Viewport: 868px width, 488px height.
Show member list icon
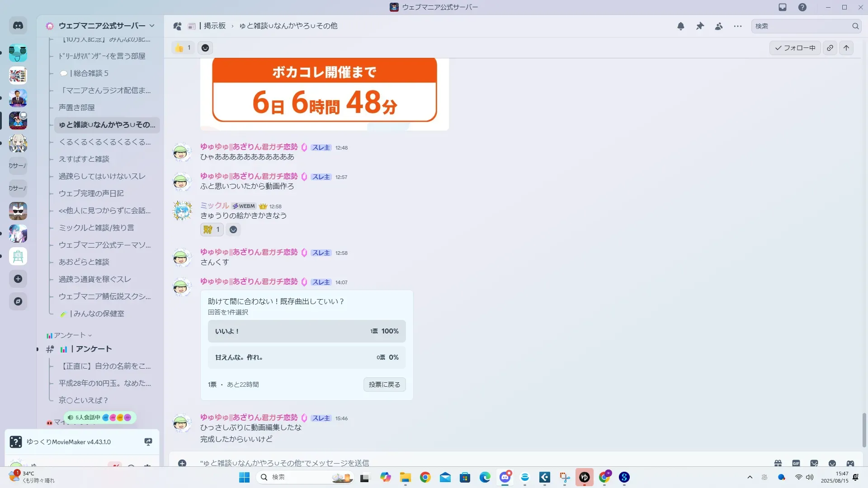tap(719, 26)
